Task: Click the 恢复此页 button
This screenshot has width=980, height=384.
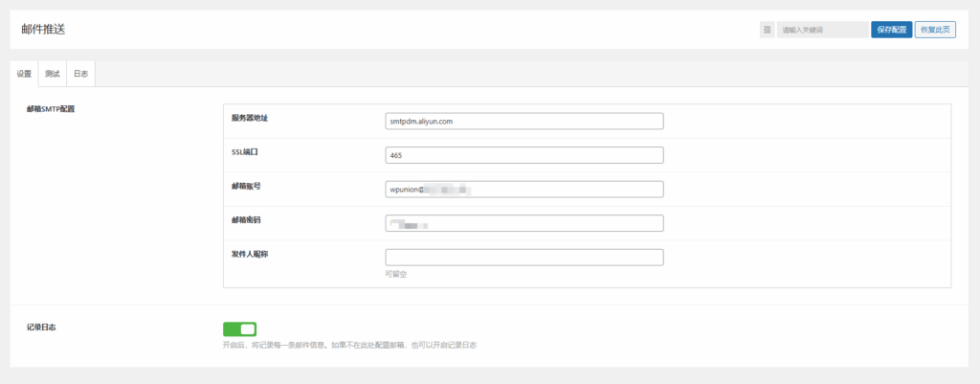Action: click(935, 30)
